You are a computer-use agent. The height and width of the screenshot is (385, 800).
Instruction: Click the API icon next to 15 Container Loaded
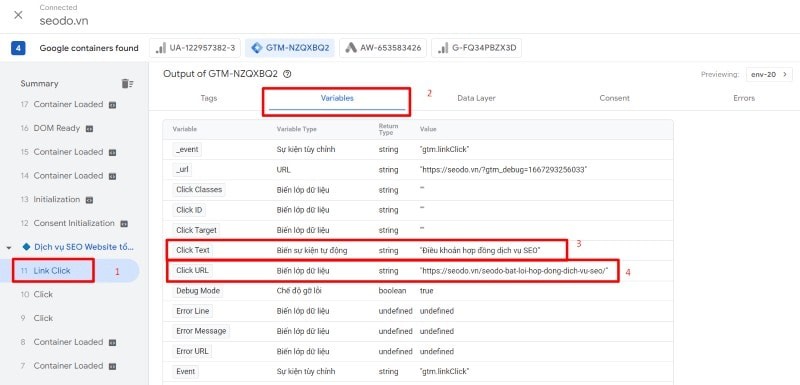coord(113,152)
